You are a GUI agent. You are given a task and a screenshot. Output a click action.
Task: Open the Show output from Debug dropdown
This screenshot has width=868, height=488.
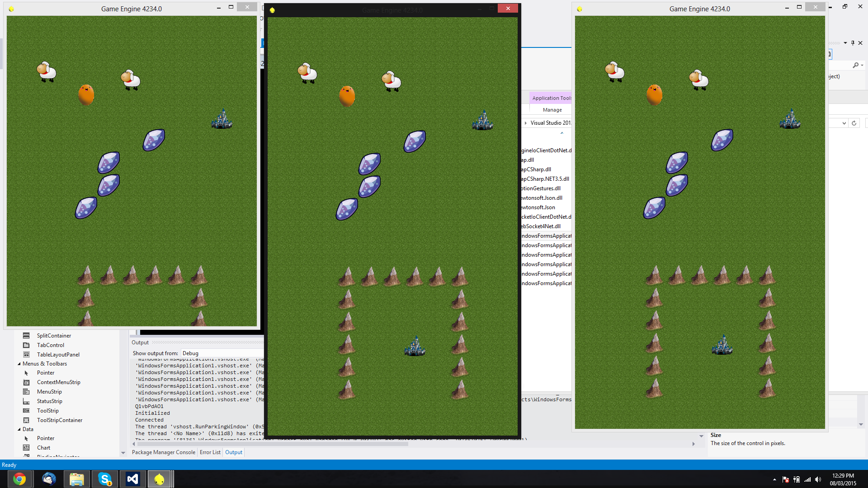click(222, 353)
